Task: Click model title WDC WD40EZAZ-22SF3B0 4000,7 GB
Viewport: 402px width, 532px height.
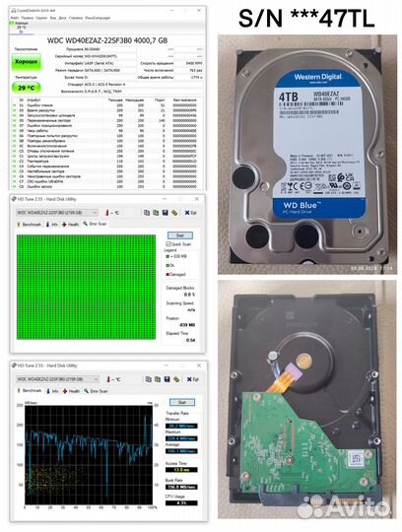Action: (107, 40)
